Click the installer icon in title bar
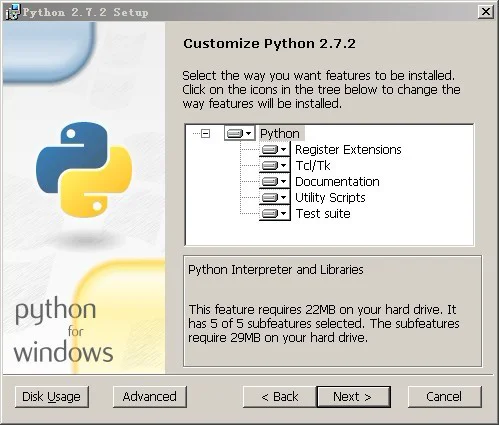Image resolution: width=499 pixels, height=425 pixels. tap(13, 13)
